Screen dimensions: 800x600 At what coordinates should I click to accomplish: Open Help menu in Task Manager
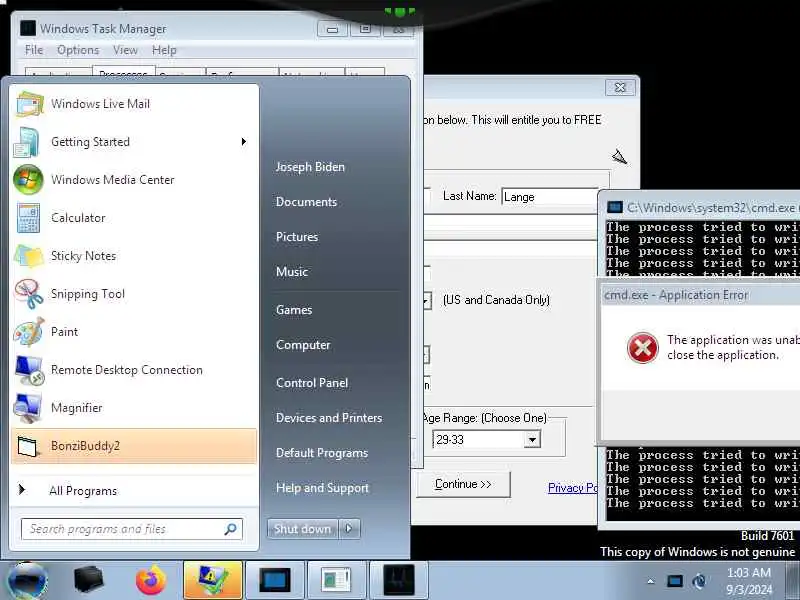coord(164,50)
